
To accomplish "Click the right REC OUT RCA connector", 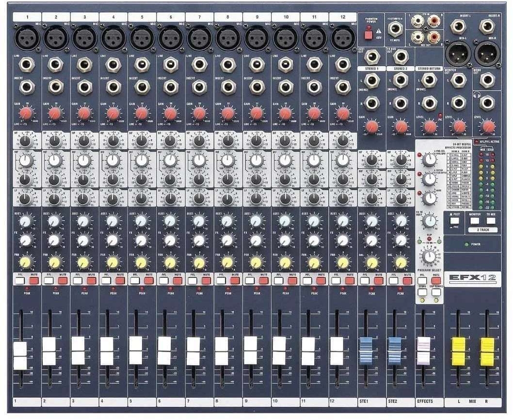I will tap(433, 36).
